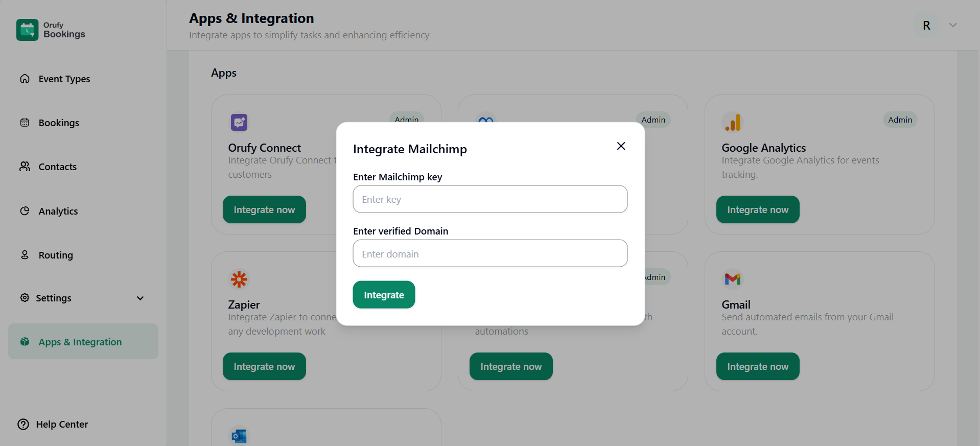Navigate to Contacts page
This screenshot has width=980, height=446.
57,167
